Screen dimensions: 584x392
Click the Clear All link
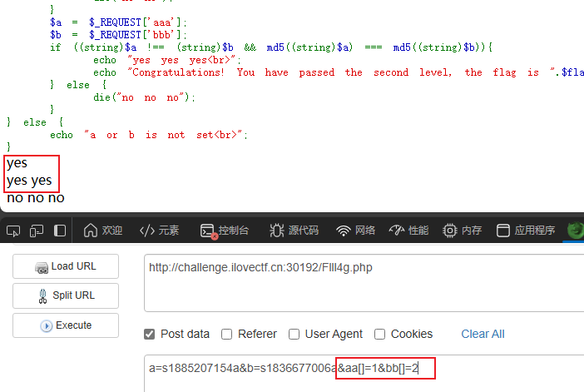coord(483,334)
